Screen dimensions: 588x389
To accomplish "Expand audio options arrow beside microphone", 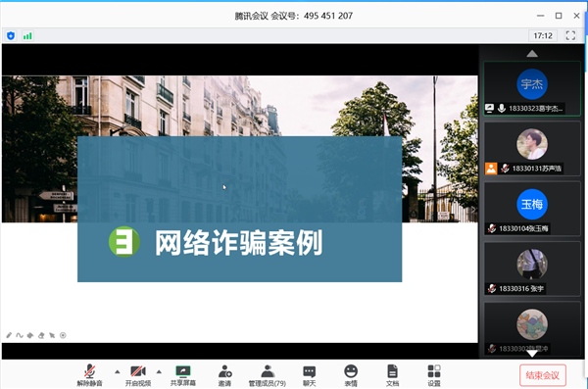I will point(118,371).
